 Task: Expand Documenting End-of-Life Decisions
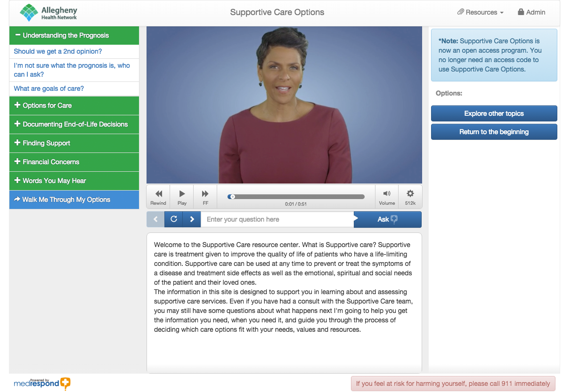pyautogui.click(x=74, y=124)
